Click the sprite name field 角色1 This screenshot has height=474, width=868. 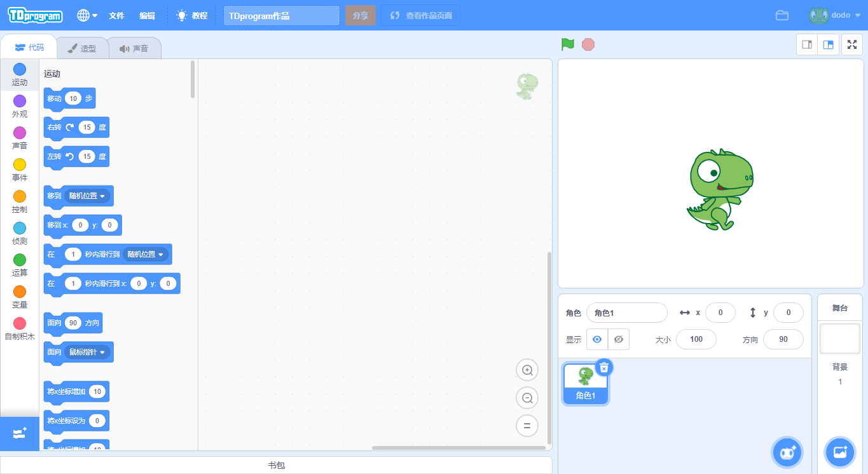click(x=626, y=313)
